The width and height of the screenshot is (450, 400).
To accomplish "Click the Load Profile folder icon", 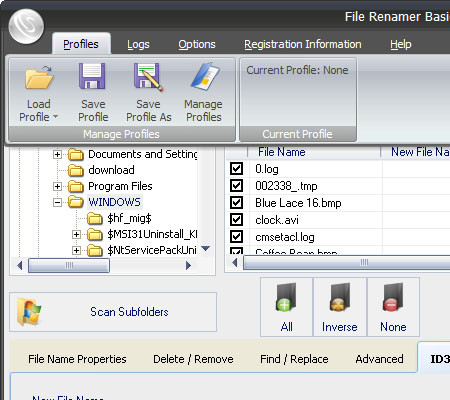I will tap(39, 77).
